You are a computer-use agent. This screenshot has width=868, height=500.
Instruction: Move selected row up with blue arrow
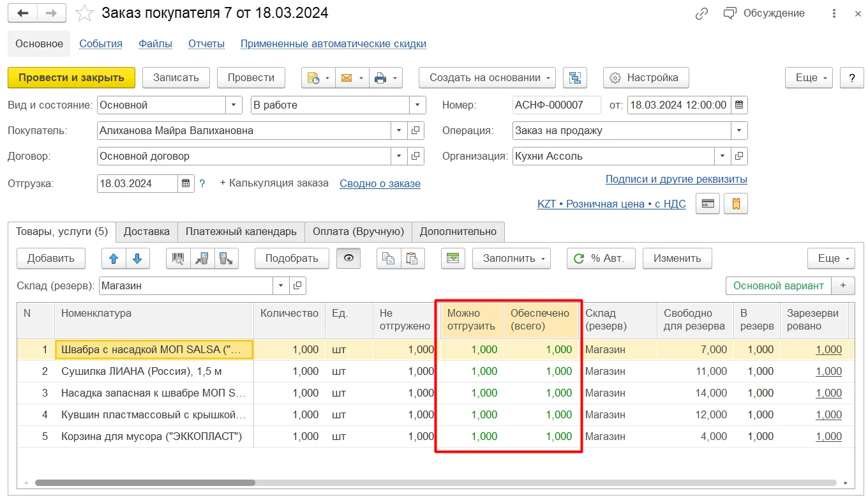(x=114, y=259)
